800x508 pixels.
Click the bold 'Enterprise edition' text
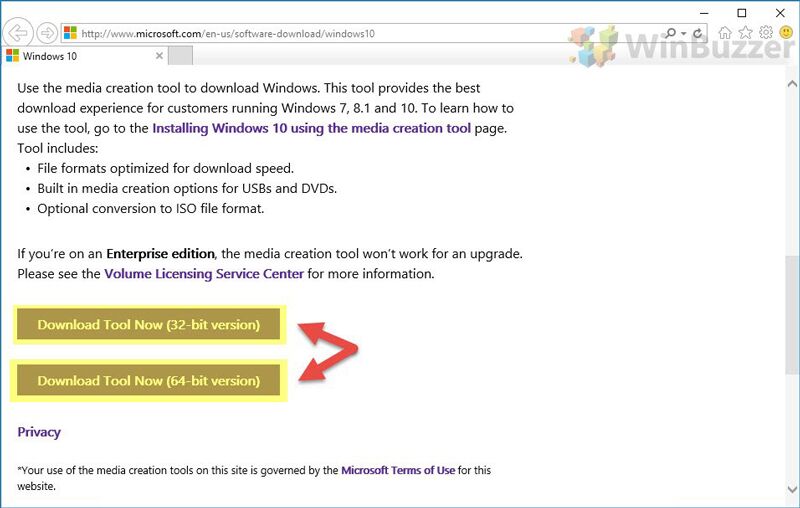pos(160,253)
